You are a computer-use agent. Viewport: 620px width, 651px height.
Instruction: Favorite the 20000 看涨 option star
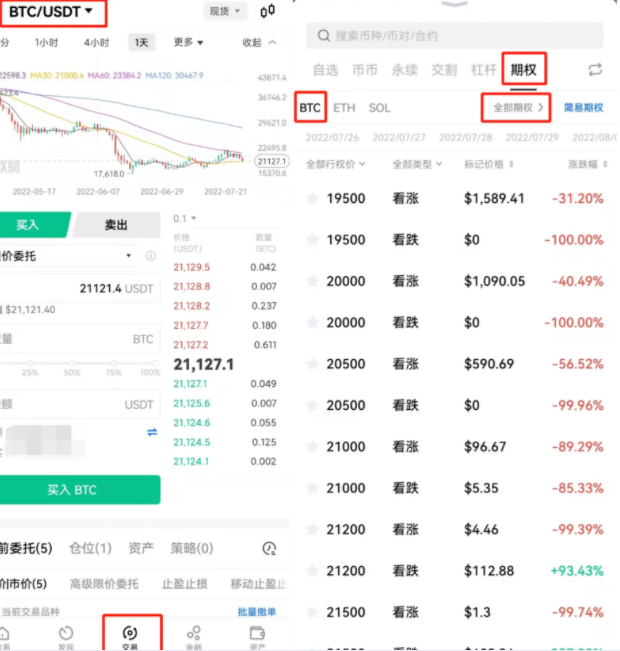tap(312, 281)
